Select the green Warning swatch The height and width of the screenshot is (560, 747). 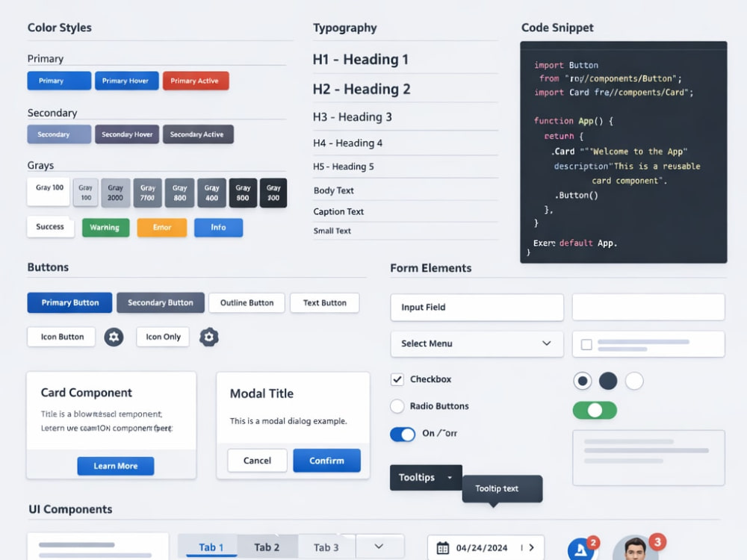click(x=106, y=228)
